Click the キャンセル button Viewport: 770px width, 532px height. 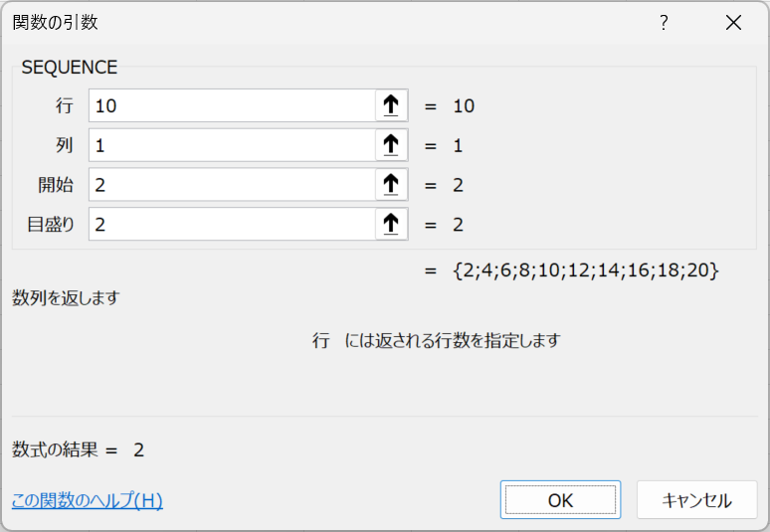pyautogui.click(x=696, y=500)
